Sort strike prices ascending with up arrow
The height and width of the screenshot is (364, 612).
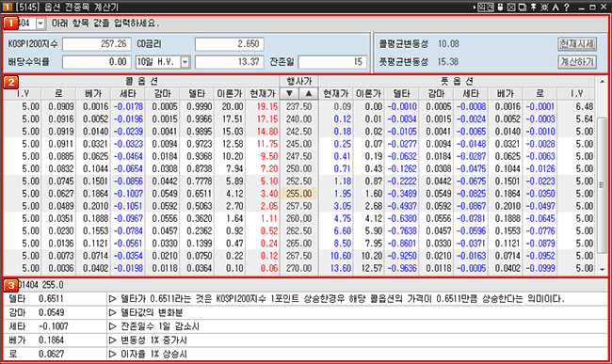[x=309, y=93]
